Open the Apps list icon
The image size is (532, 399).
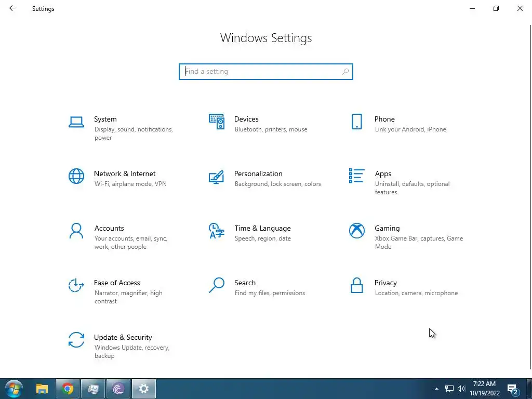[356, 176]
